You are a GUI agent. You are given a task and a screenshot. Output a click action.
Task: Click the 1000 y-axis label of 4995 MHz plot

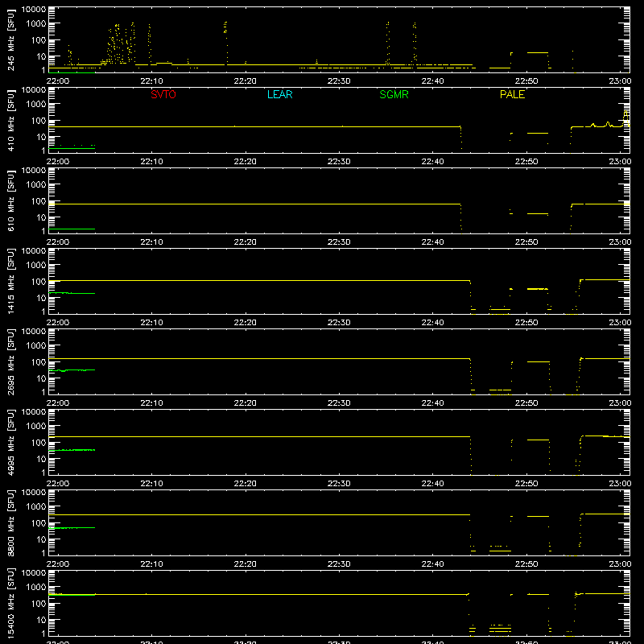click(36, 427)
